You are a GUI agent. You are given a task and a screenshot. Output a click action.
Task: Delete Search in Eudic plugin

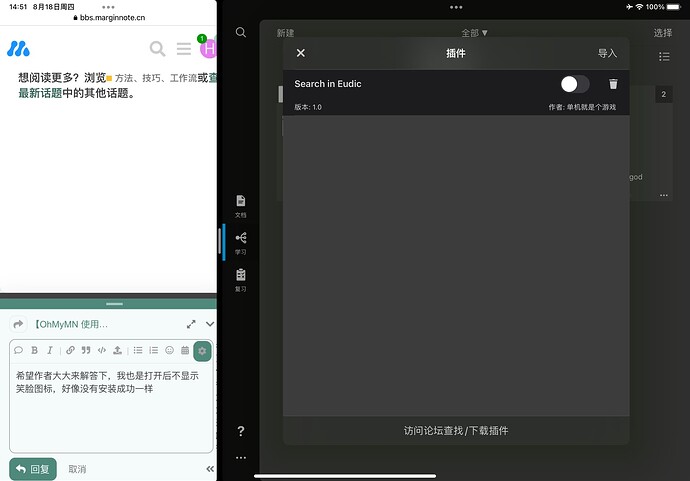click(x=613, y=84)
